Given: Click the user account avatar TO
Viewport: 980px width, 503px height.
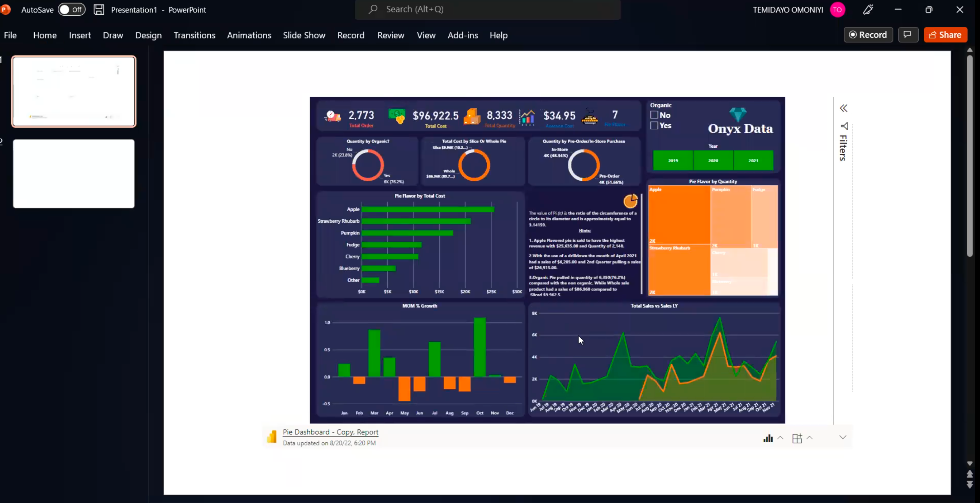Looking at the screenshot, I should click(x=837, y=10).
